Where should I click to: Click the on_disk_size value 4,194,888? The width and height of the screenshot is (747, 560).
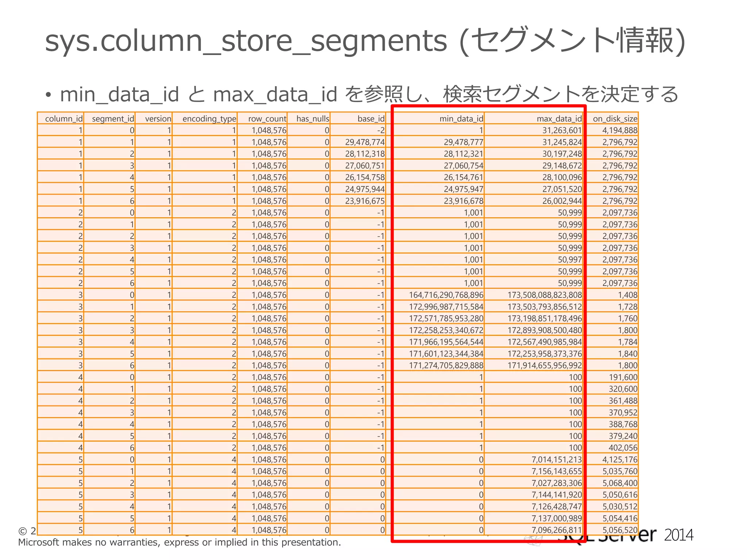coord(620,131)
